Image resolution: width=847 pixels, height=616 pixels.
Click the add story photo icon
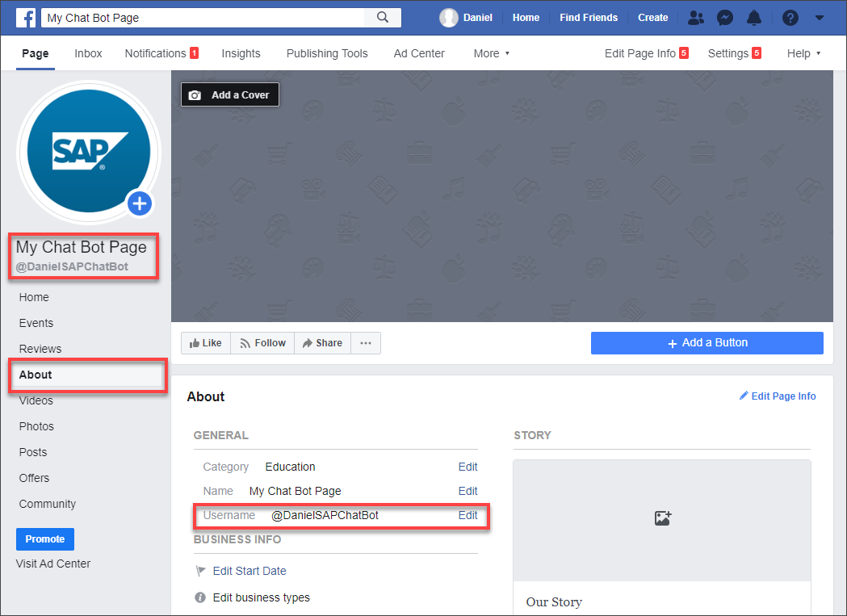663,518
